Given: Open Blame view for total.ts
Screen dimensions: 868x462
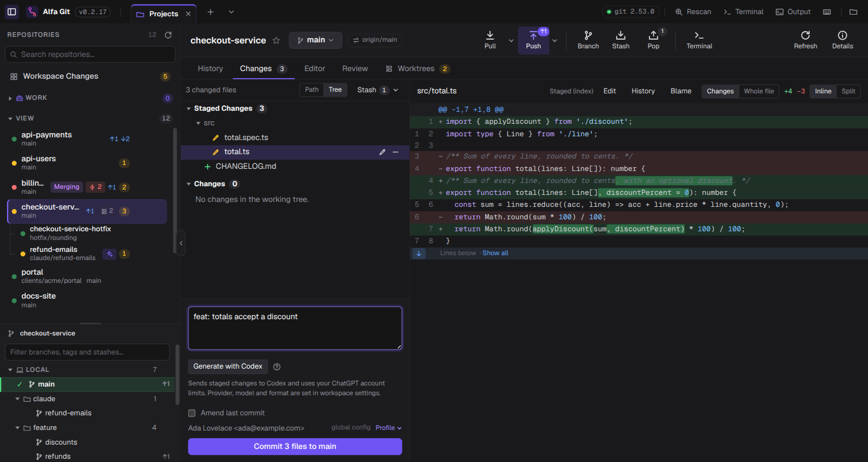Looking at the screenshot, I should [681, 91].
